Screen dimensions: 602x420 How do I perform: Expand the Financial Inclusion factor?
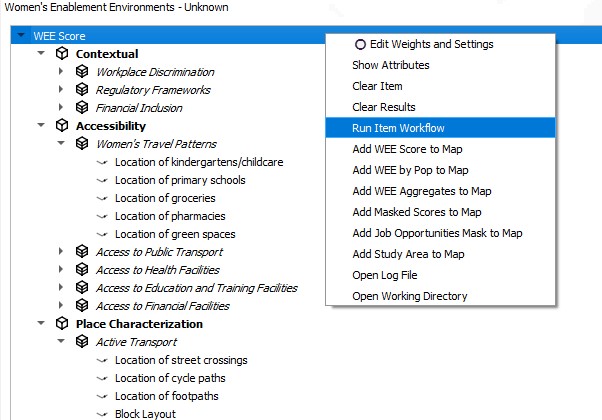click(x=61, y=107)
